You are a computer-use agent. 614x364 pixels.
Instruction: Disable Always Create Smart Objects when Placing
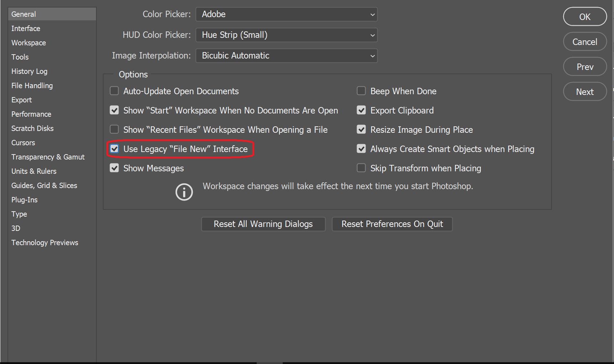point(361,149)
